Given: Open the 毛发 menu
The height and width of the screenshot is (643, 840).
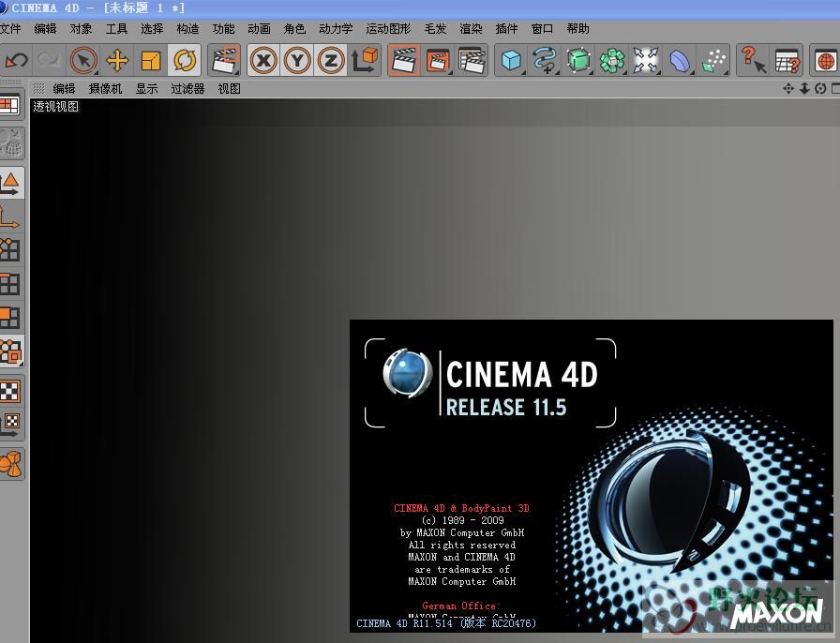Looking at the screenshot, I should coord(435,28).
